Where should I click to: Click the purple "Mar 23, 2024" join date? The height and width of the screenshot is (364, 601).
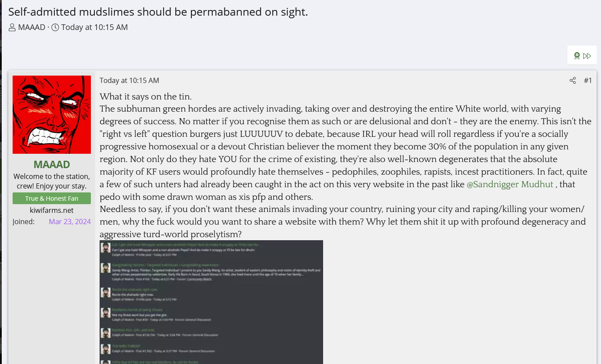coord(70,222)
